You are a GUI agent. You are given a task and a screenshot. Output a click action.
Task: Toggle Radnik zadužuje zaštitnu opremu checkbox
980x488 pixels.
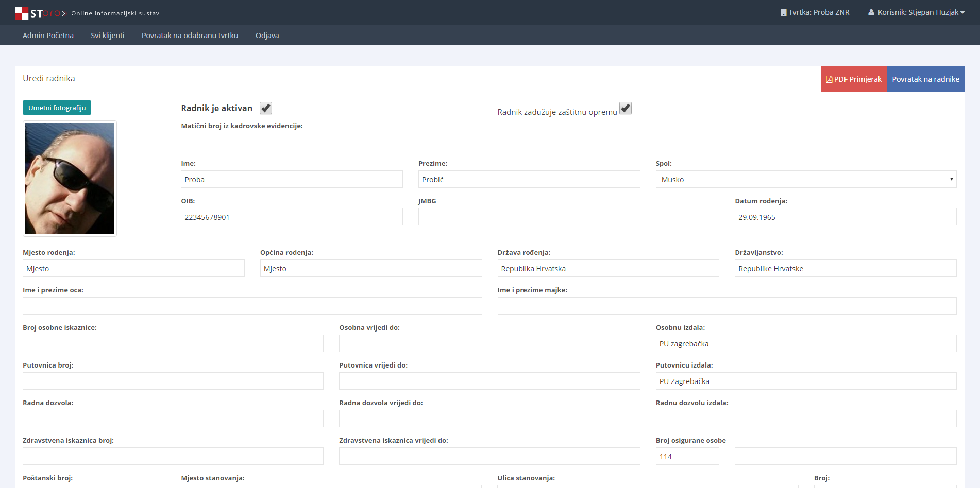(x=625, y=109)
